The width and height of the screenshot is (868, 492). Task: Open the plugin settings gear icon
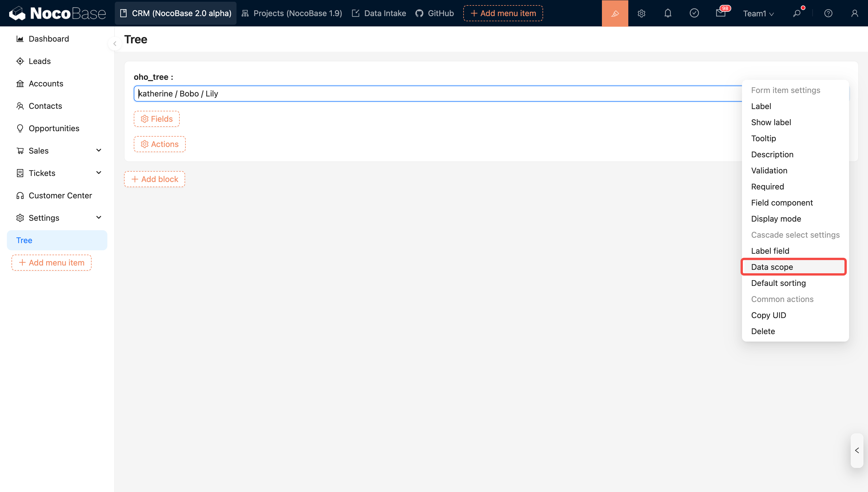coord(641,13)
